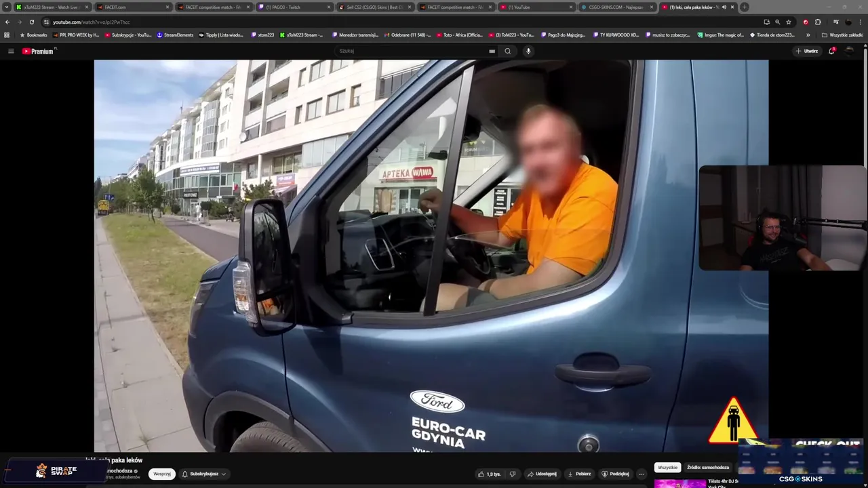The height and width of the screenshot is (488, 868).
Task: Switch to the CSGO-SKINS.COM tab
Action: (616, 7)
